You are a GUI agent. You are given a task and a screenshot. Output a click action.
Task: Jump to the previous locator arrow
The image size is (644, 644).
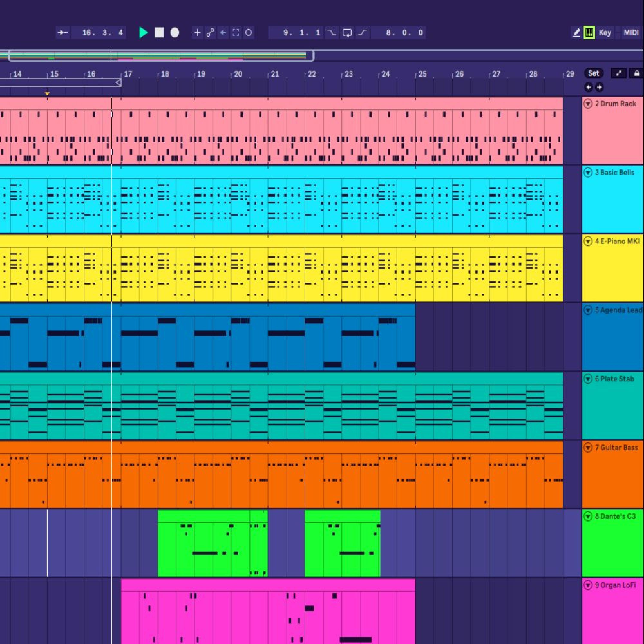point(589,87)
